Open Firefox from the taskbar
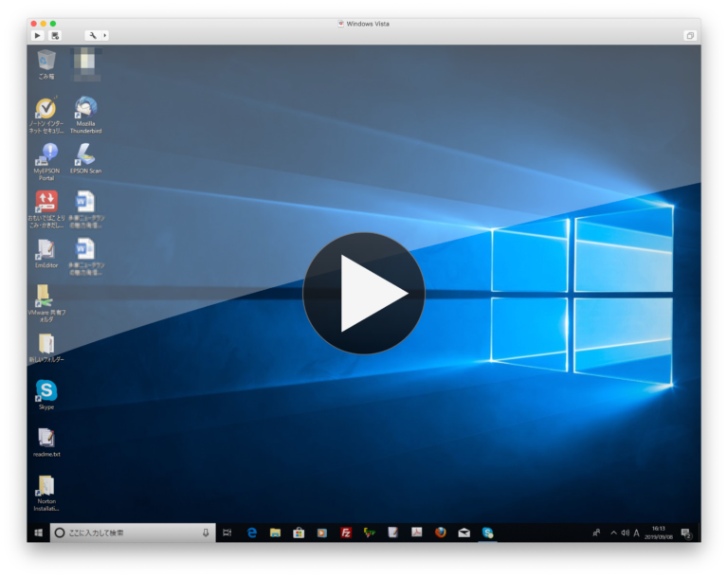 [440, 533]
